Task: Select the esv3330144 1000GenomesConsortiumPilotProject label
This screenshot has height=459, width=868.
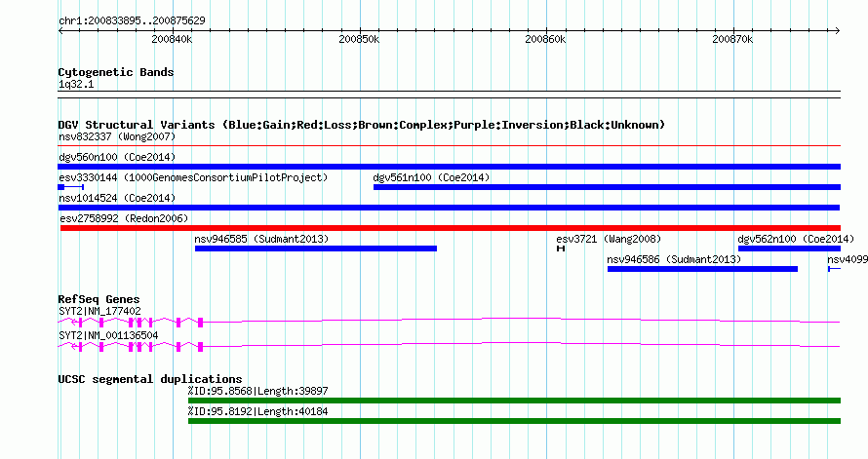Action: tap(193, 177)
